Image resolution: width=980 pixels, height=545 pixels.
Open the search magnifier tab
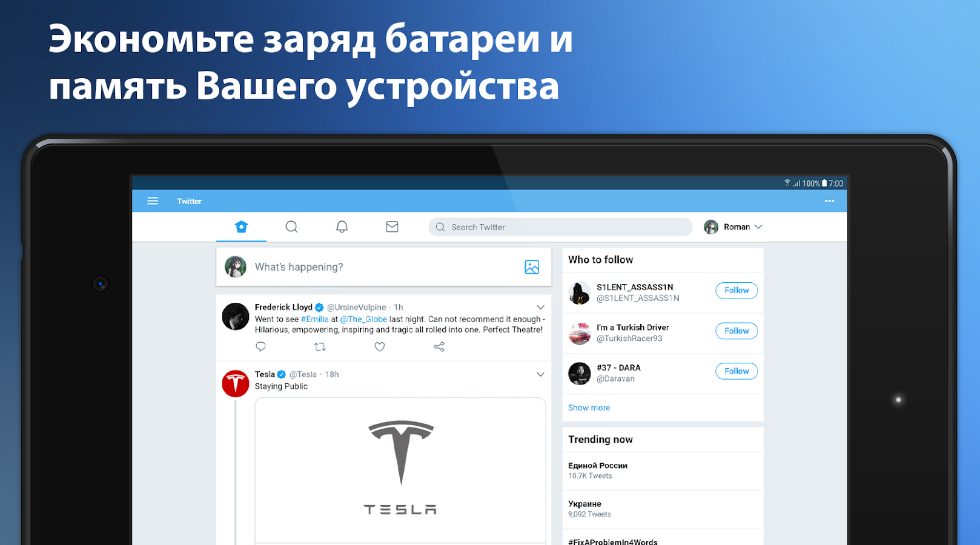pyautogui.click(x=291, y=226)
